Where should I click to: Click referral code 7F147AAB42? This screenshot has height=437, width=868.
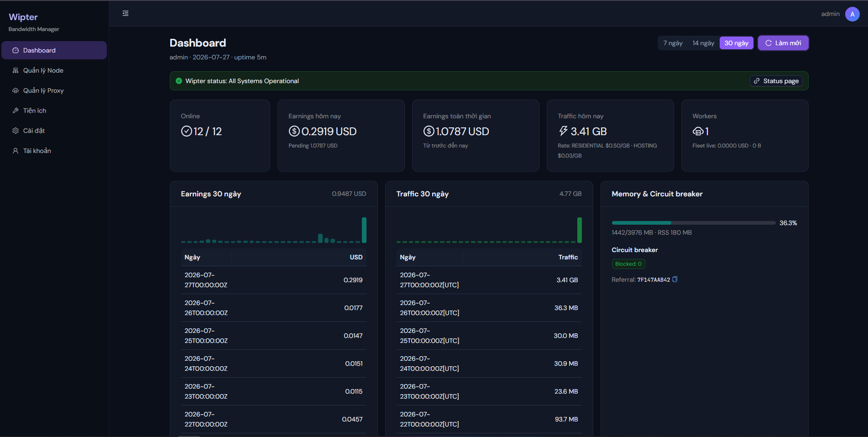coord(654,280)
